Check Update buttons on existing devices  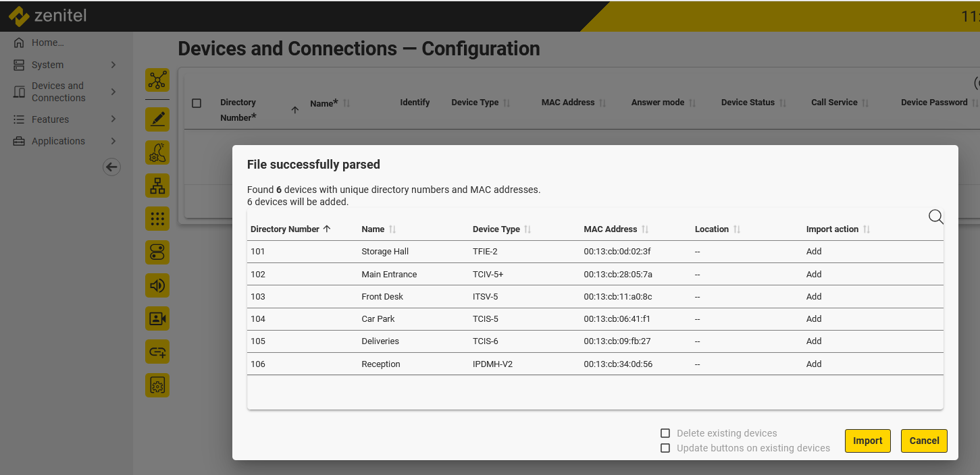[x=665, y=448]
